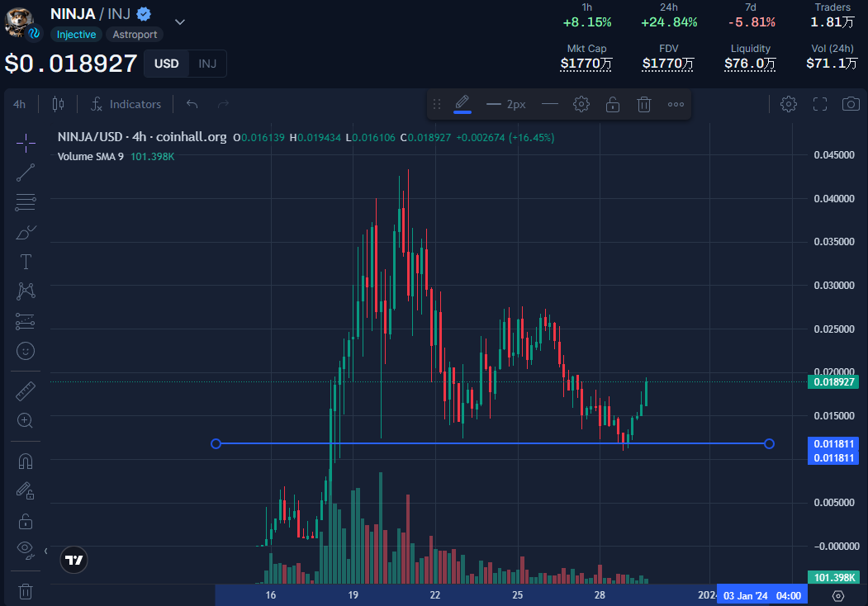Click the 03 Jan '24 04:00 time label
Screen dimensions: 868x606
click(x=761, y=595)
